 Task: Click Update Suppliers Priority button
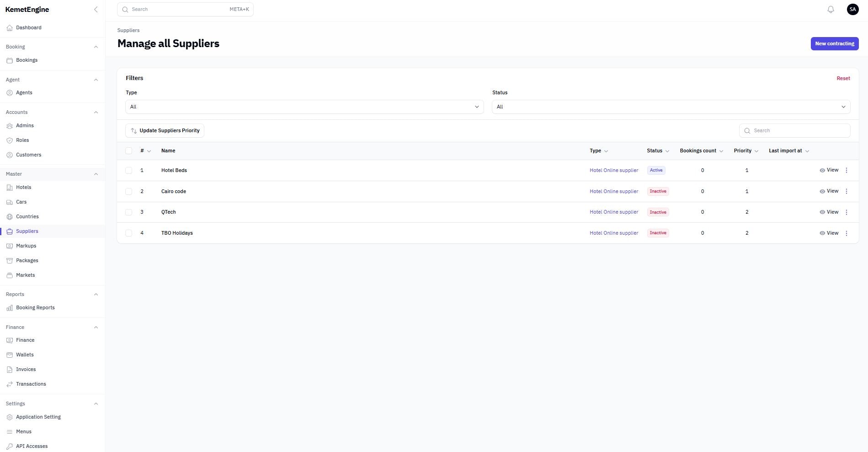pyautogui.click(x=165, y=131)
